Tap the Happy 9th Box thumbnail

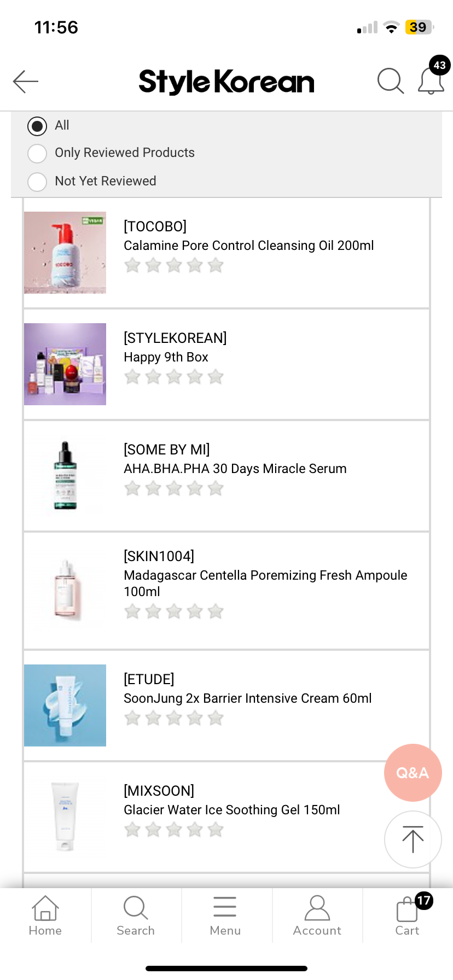[65, 364]
